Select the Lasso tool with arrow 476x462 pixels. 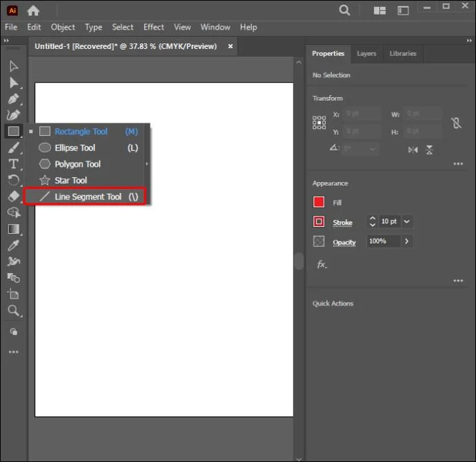tap(14, 212)
